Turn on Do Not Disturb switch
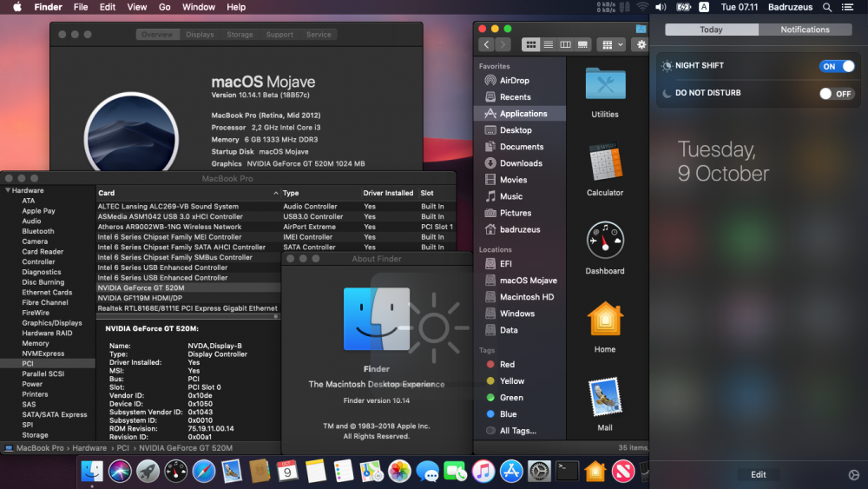868x489 pixels. click(837, 94)
